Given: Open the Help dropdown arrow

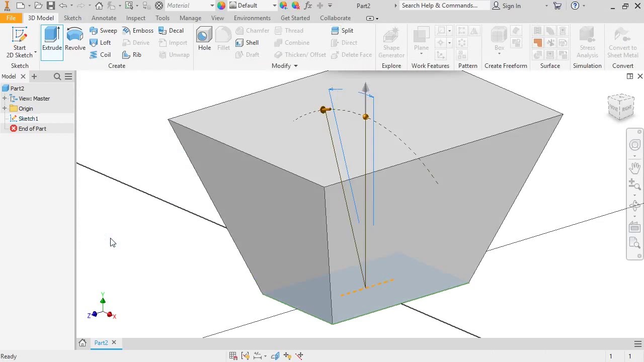Looking at the screenshot, I should pyautogui.click(x=583, y=6).
